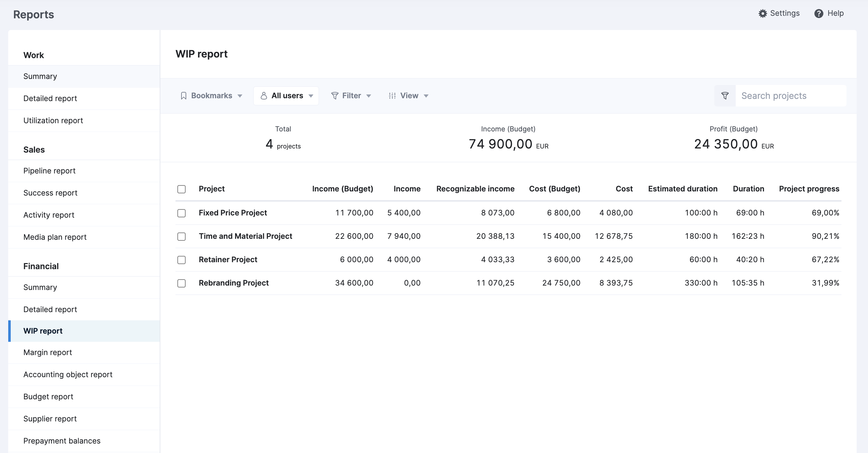This screenshot has height=453, width=868.
Task: Click the 74 900,00 EUR income total
Action: pos(508,144)
